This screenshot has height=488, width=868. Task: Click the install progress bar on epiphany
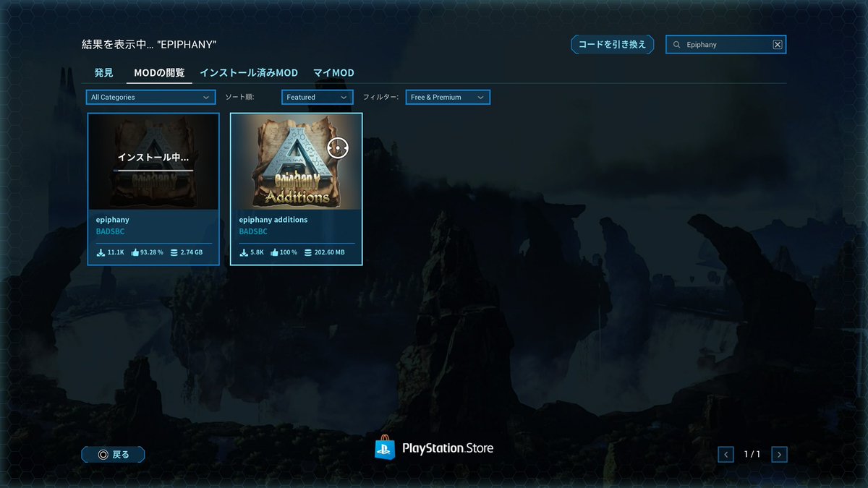pyautogui.click(x=153, y=171)
